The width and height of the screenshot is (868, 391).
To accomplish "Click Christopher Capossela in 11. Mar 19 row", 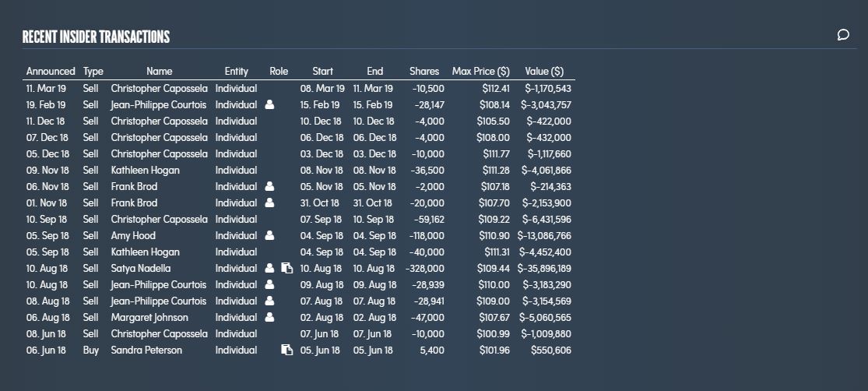I will click(160, 89).
